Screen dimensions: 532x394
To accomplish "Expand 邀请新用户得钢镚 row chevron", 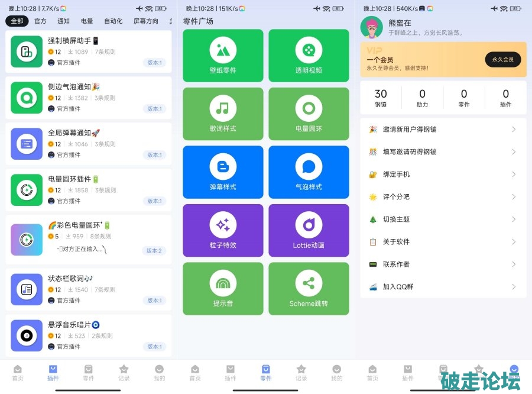I will coord(514,130).
